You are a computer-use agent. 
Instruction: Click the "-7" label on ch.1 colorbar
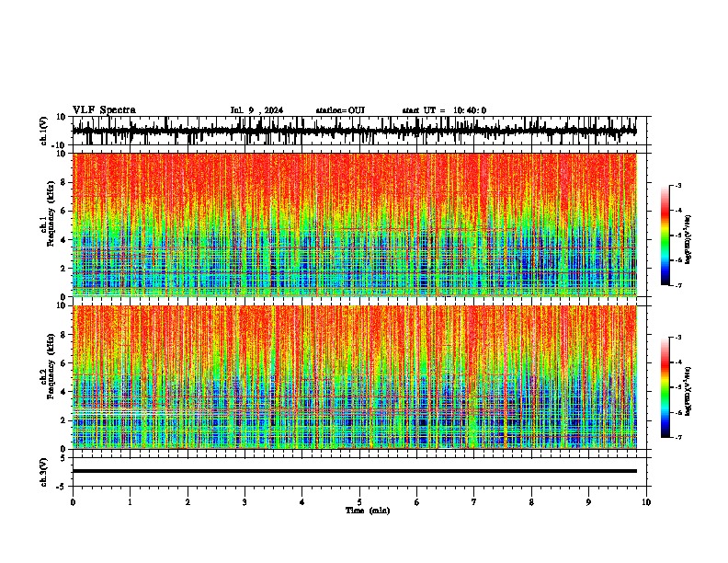pos(677,285)
